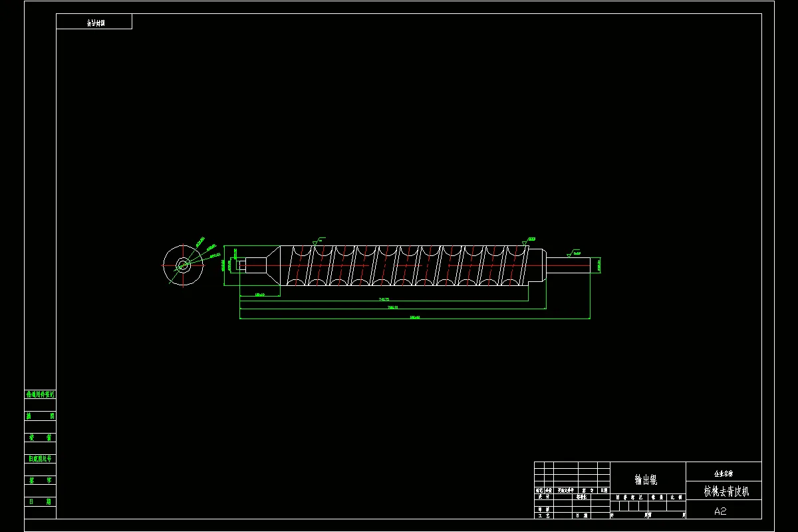Click the circular end-view of the roller
Screen dimensions: 798x532
[184, 265]
